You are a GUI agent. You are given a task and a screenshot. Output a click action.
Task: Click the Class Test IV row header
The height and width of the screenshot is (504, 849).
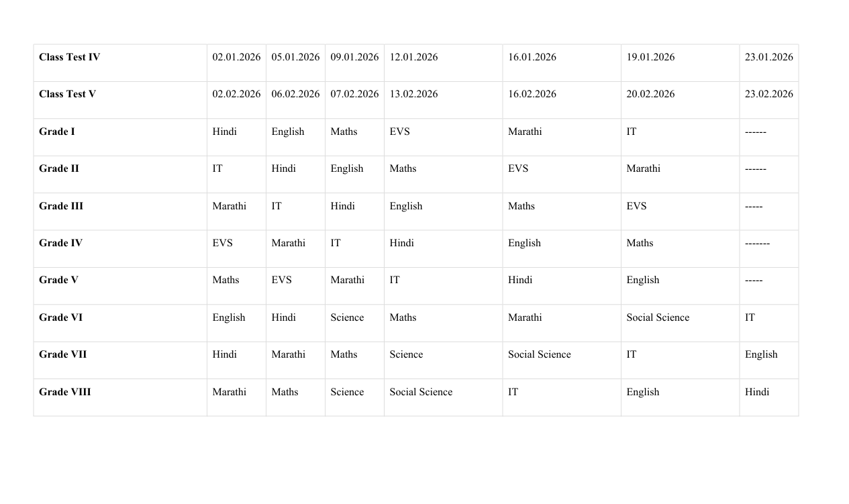(70, 57)
